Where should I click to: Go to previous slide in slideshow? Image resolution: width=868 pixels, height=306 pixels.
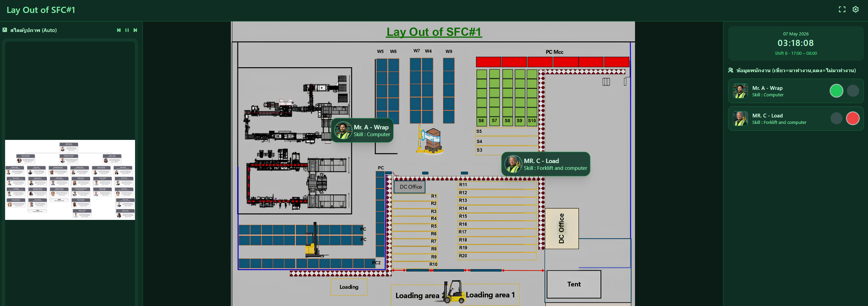119,30
